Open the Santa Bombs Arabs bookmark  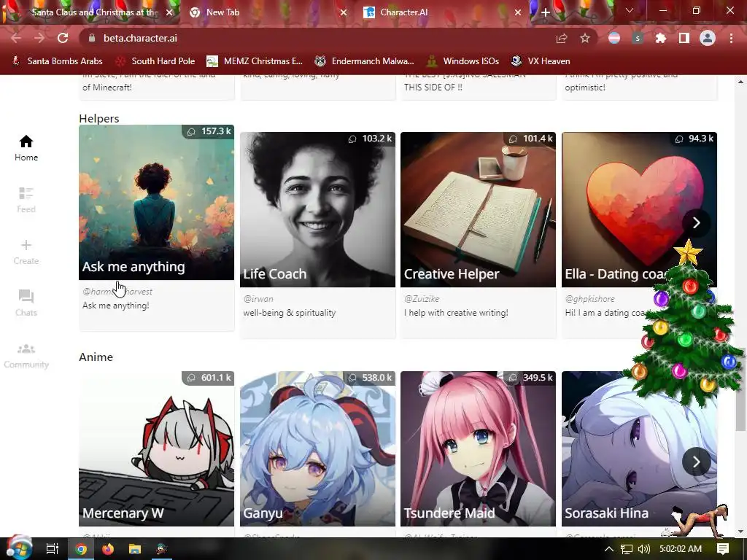pos(57,61)
